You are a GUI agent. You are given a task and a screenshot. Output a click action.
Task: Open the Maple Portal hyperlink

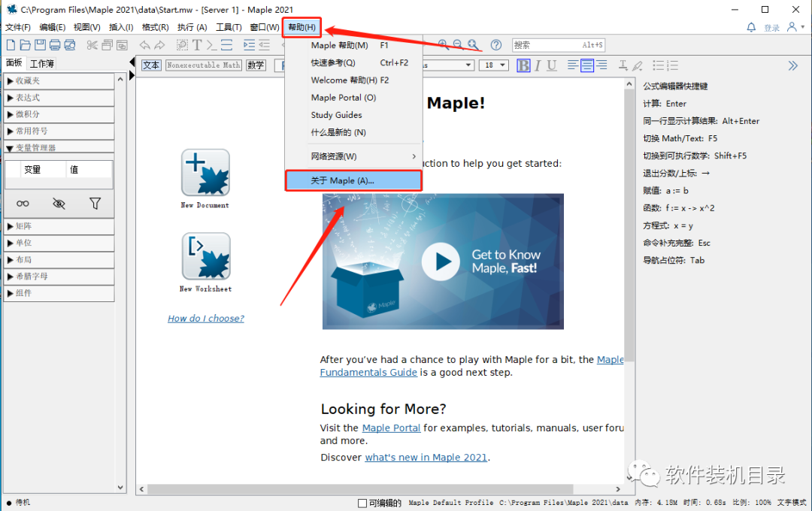pos(391,428)
